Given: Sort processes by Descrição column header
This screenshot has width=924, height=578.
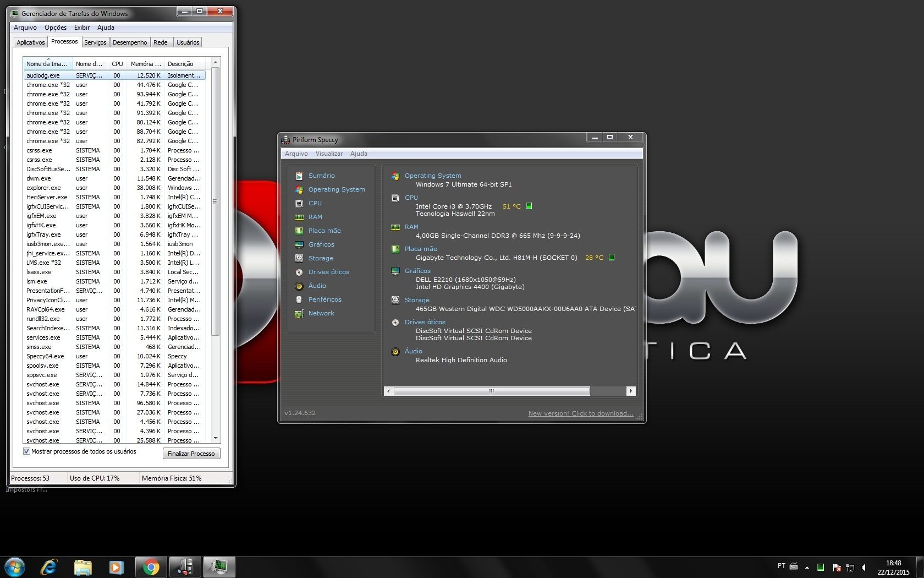Looking at the screenshot, I should point(185,64).
